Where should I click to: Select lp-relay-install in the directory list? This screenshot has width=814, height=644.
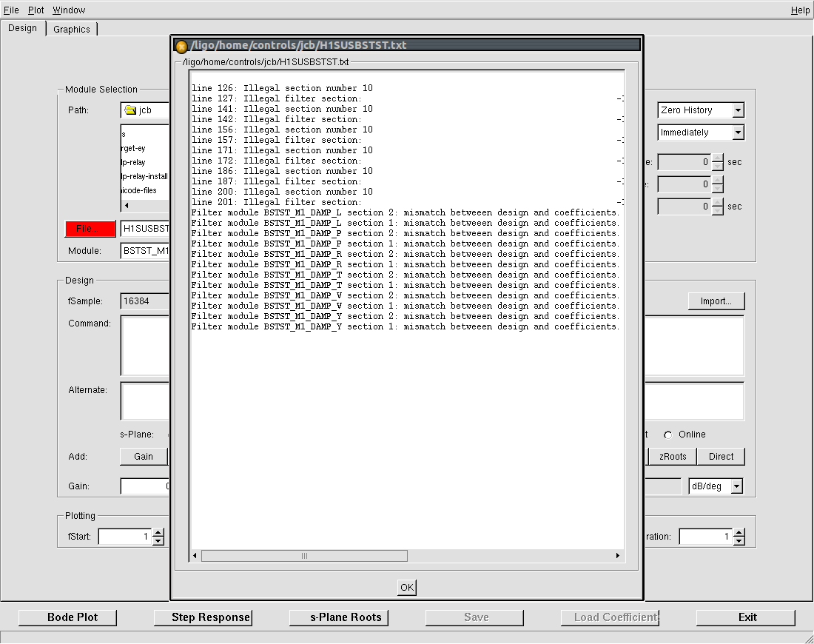[x=145, y=177]
